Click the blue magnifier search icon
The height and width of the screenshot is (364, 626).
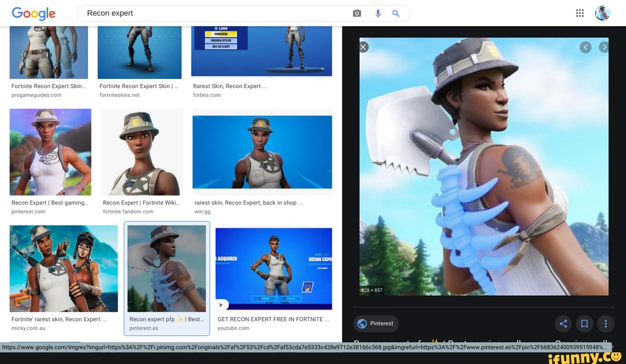pyautogui.click(x=396, y=13)
